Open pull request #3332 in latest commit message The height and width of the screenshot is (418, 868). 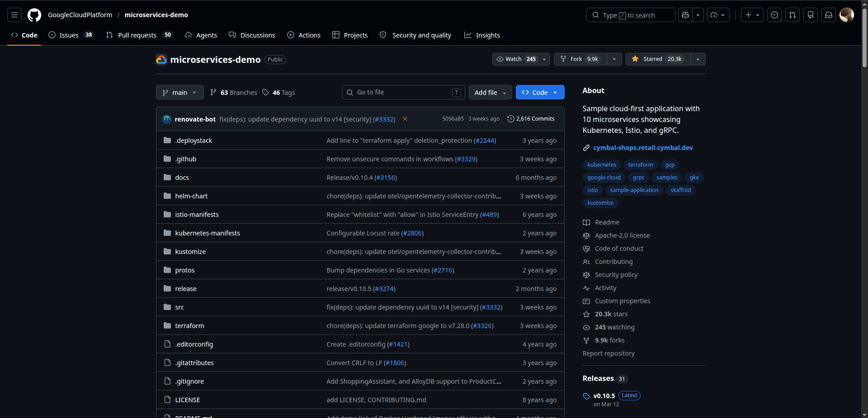tap(384, 119)
